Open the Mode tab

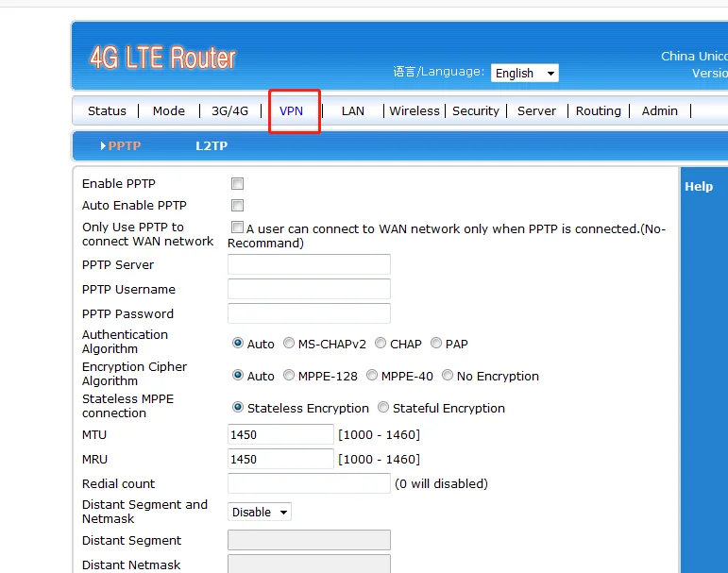click(x=168, y=111)
